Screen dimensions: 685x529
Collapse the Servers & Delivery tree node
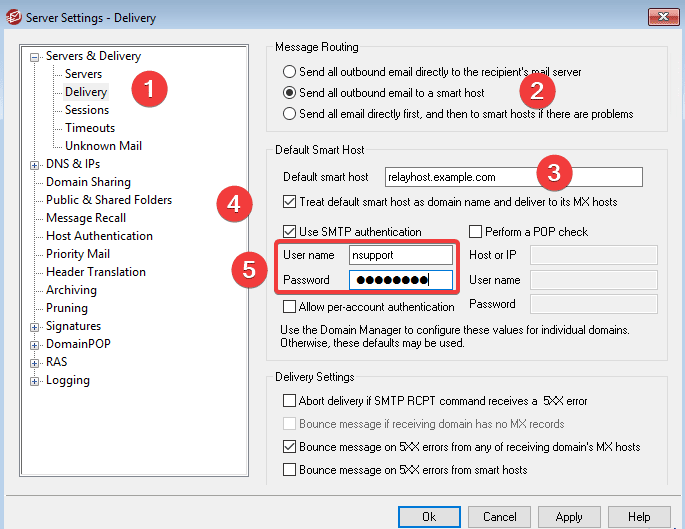[x=34, y=57]
